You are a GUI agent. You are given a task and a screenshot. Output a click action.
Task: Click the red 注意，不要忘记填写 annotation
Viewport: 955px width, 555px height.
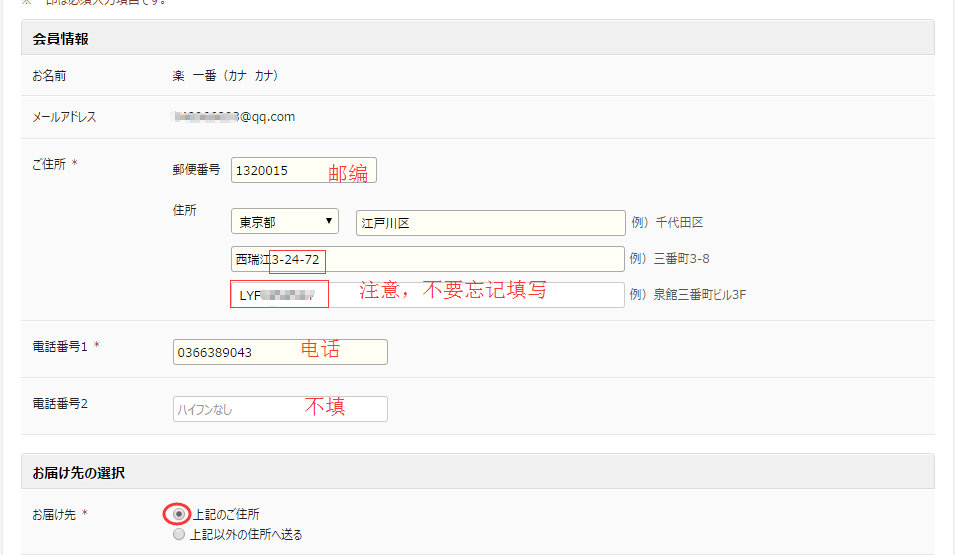coord(453,291)
